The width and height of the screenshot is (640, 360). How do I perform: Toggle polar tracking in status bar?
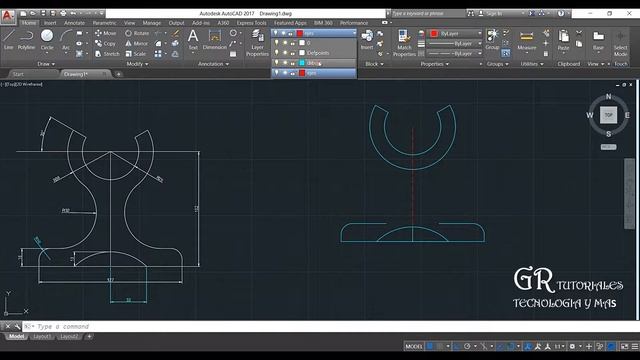point(467,346)
